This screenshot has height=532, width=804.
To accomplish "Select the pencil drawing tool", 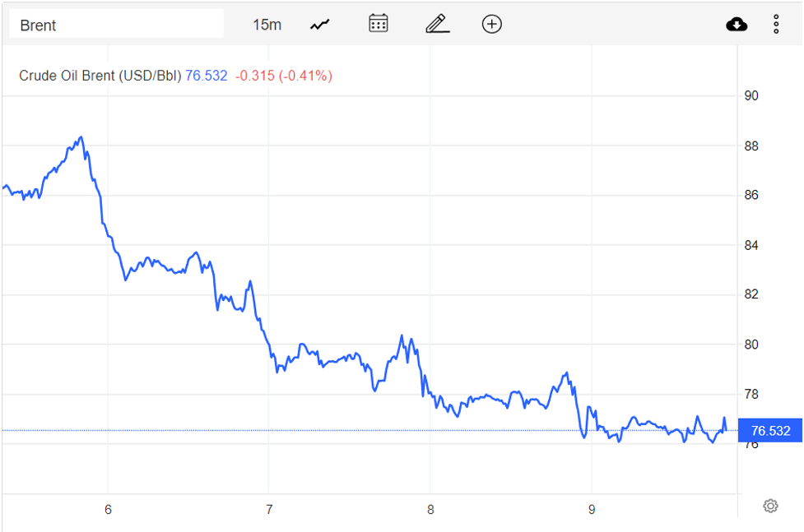I will (437, 24).
